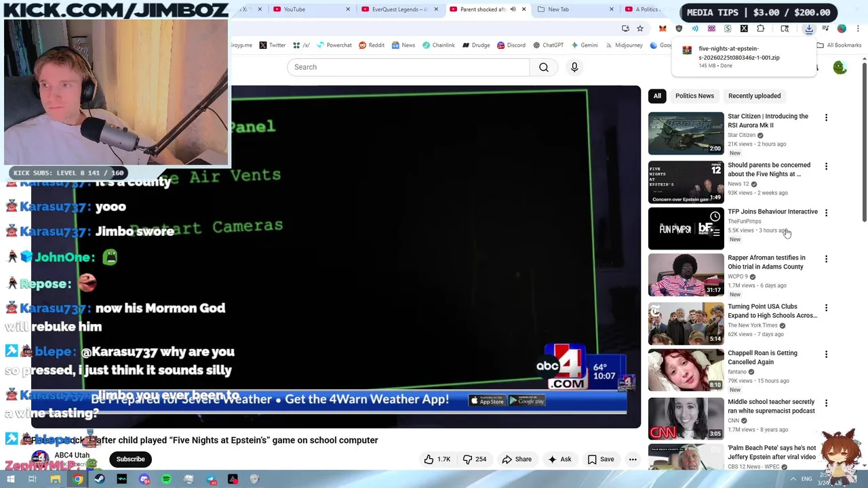868x488 pixels.
Task: Open Turning Point USA Clubs video title
Action: (772, 311)
